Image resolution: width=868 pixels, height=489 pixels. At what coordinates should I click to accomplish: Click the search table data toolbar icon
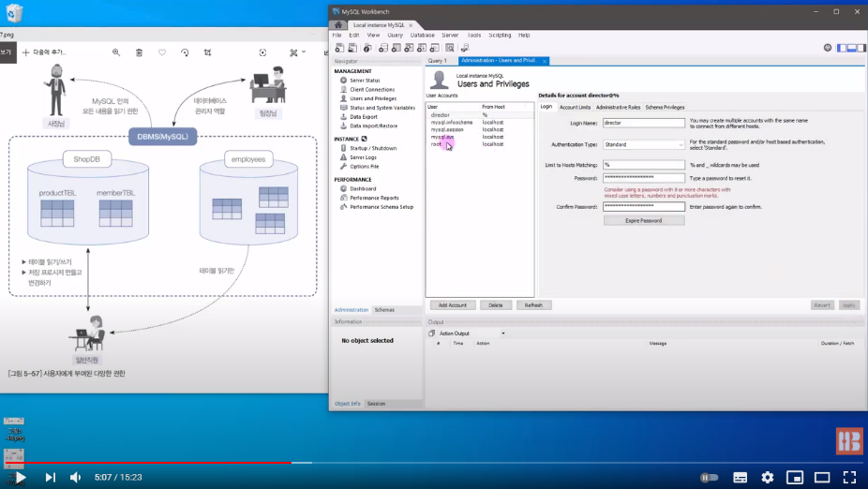pyautogui.click(x=450, y=48)
